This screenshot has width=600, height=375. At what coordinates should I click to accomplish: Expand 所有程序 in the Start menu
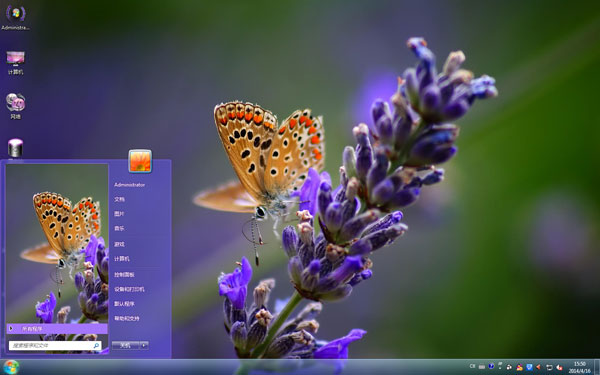click(57, 329)
